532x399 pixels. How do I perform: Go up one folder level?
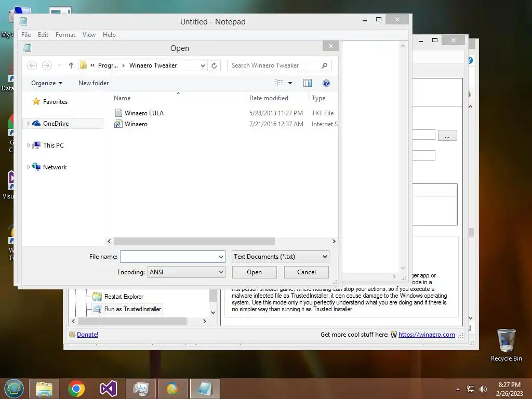tap(71, 65)
